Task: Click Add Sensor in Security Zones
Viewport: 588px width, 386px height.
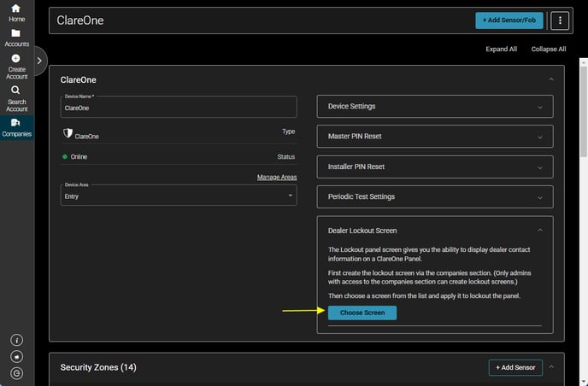Action: click(x=515, y=367)
